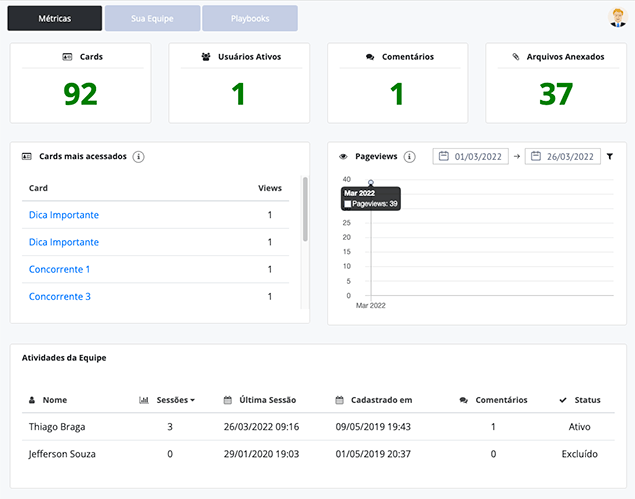The width and height of the screenshot is (635, 499).
Task: Click the 29/01/2020 19:03 last session cell
Action: (261, 454)
